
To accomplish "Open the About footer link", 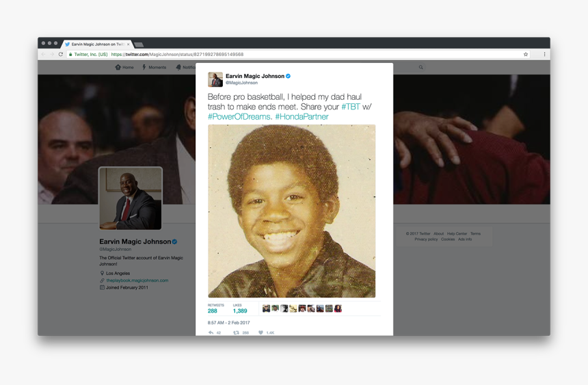I will pyautogui.click(x=439, y=233).
